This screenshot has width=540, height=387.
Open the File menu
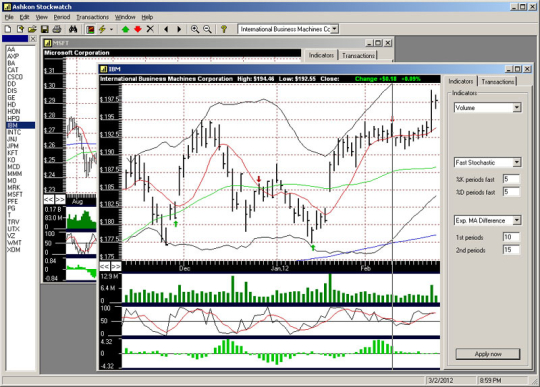click(9, 17)
